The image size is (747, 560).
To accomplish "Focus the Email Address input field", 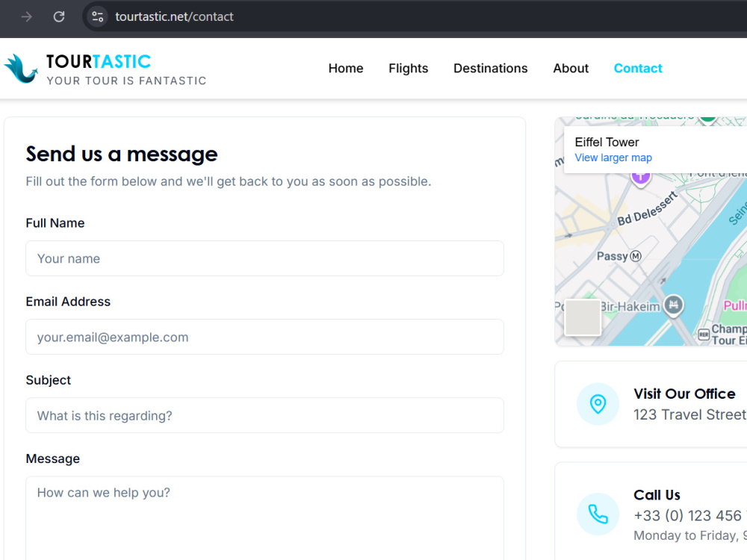I will tap(265, 337).
